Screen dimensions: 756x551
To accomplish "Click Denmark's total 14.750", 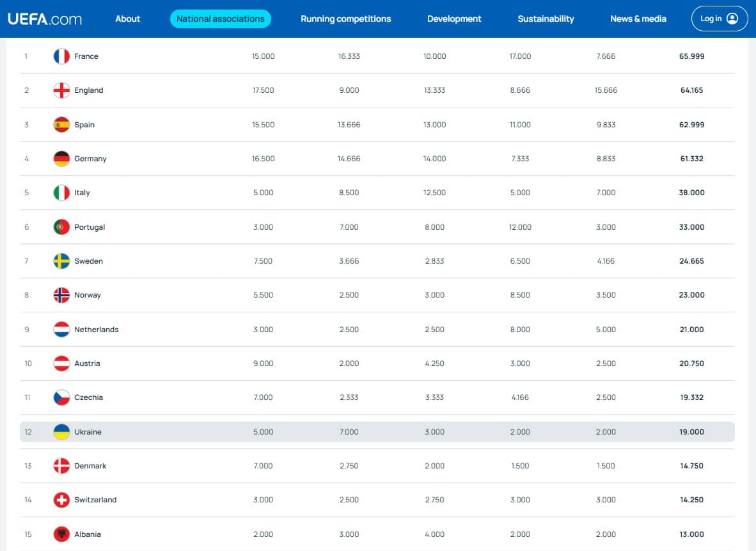I will click(x=691, y=466).
